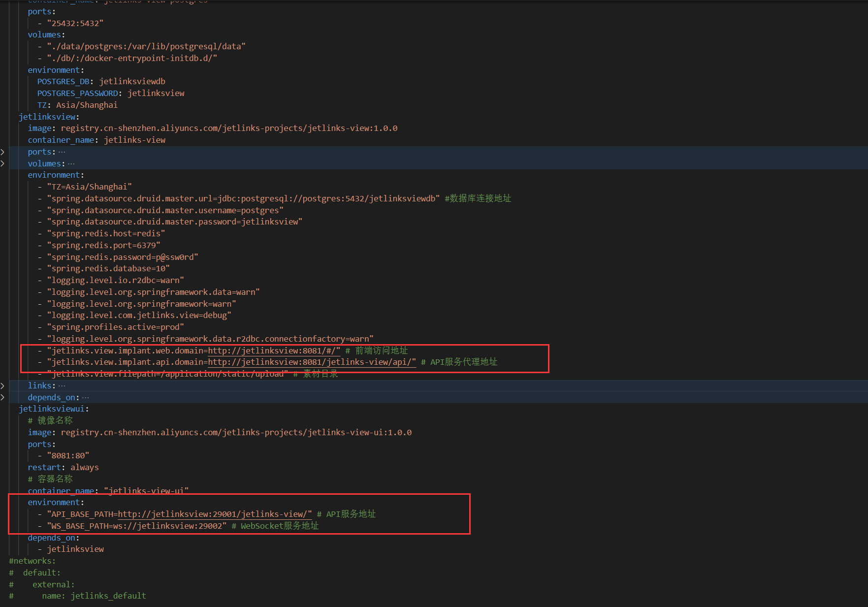Viewport: 868px width, 607px height.
Task: Click the # 前端访问地址 comment
Action: (x=377, y=351)
